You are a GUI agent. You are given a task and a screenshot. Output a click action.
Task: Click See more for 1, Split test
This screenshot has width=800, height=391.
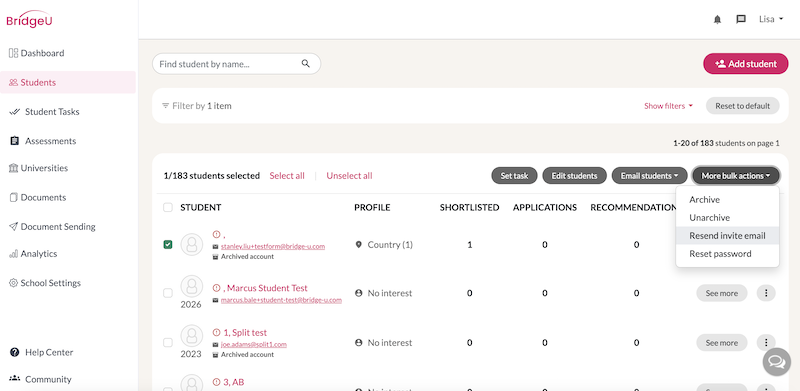(721, 343)
